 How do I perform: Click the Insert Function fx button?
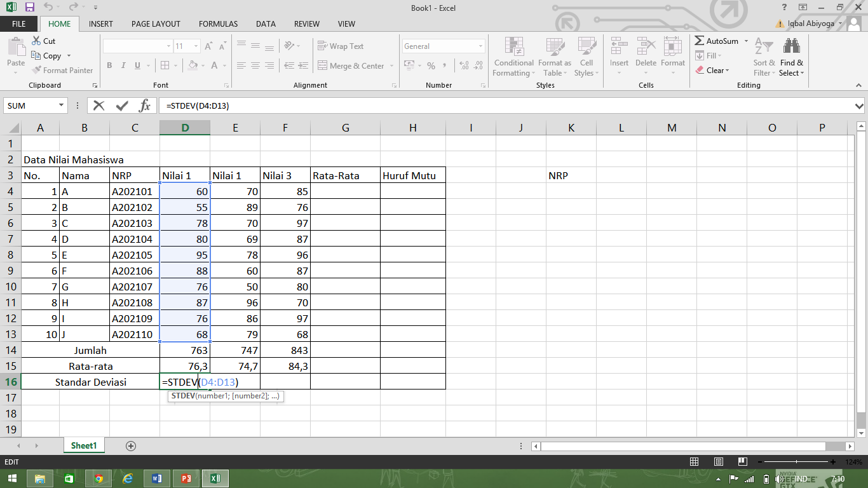(x=145, y=105)
